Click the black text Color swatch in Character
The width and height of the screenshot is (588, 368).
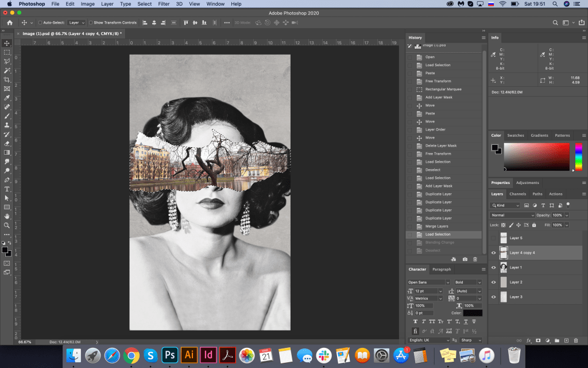coord(473,313)
